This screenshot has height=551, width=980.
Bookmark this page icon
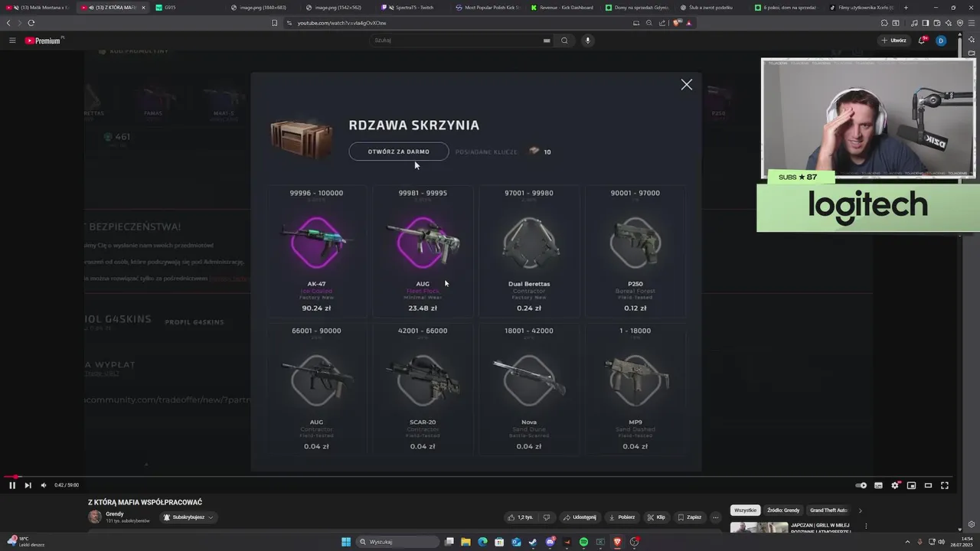[274, 23]
